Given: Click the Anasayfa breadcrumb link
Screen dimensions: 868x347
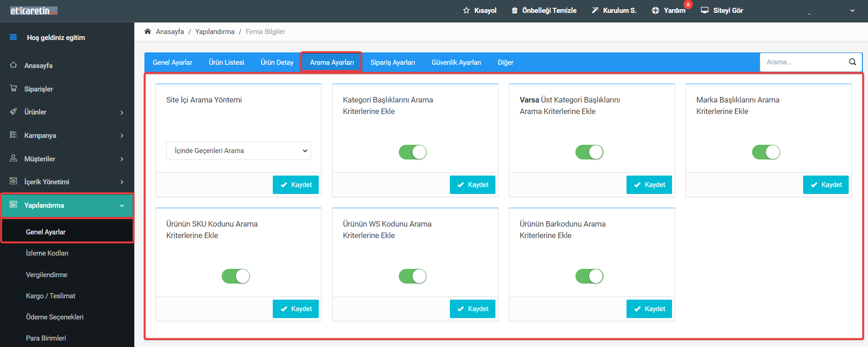Looking at the screenshot, I should coord(170,31).
